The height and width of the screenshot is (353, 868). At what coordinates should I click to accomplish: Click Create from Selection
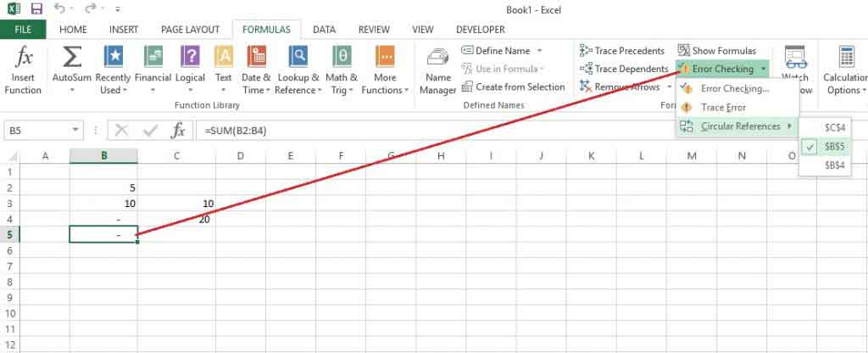513,87
